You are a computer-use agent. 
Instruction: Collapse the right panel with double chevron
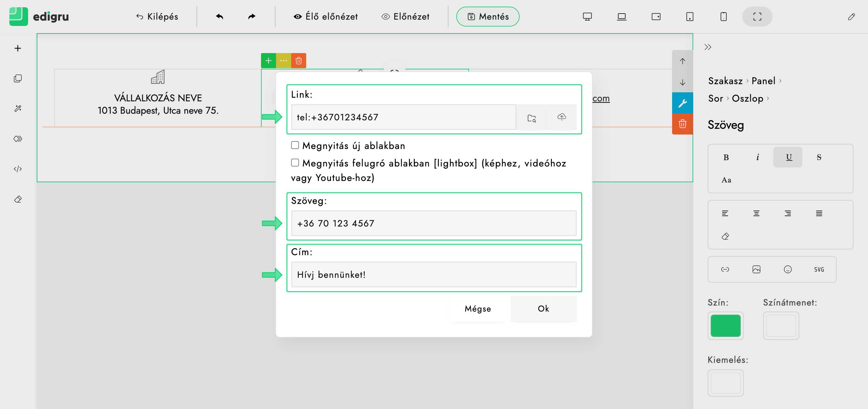[708, 47]
